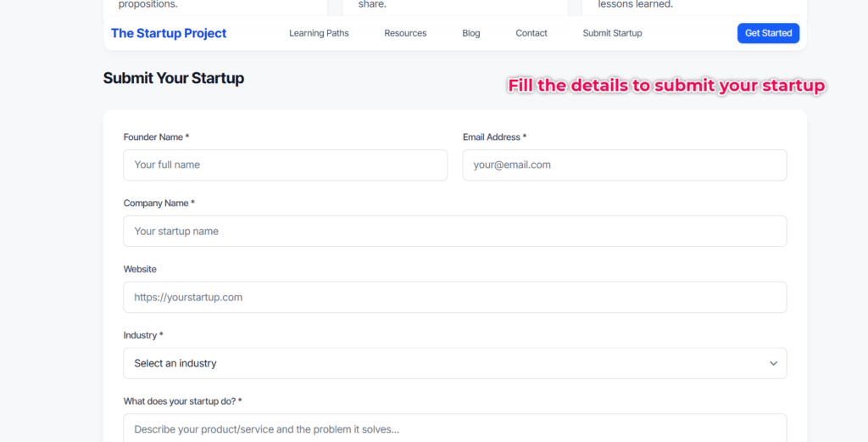The height and width of the screenshot is (442, 868).
Task: Click the Industry dropdown chevron arrow
Action: coord(773,363)
